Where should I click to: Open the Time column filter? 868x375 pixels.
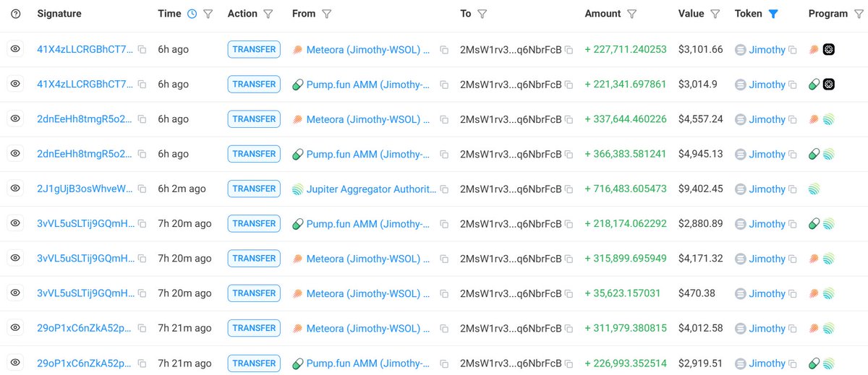208,14
